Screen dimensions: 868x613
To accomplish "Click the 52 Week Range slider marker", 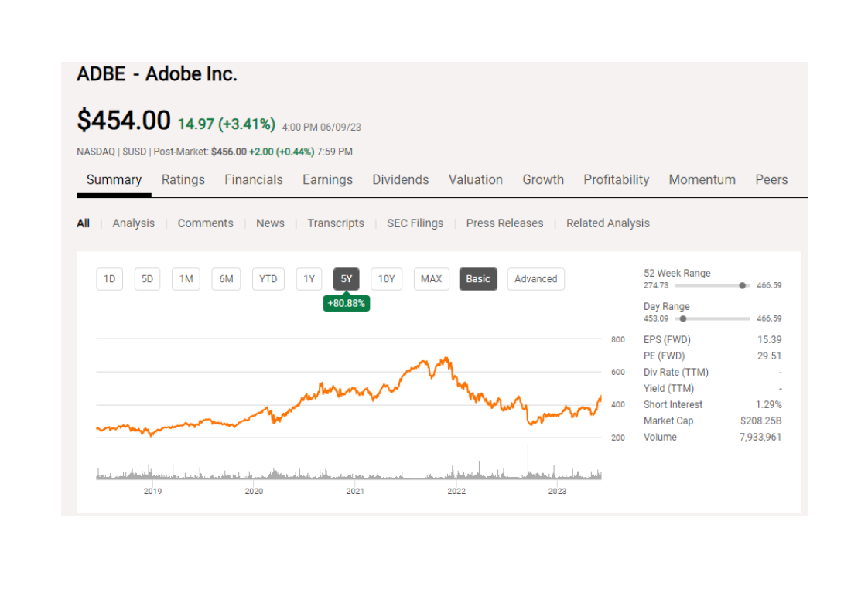I will (x=743, y=285).
